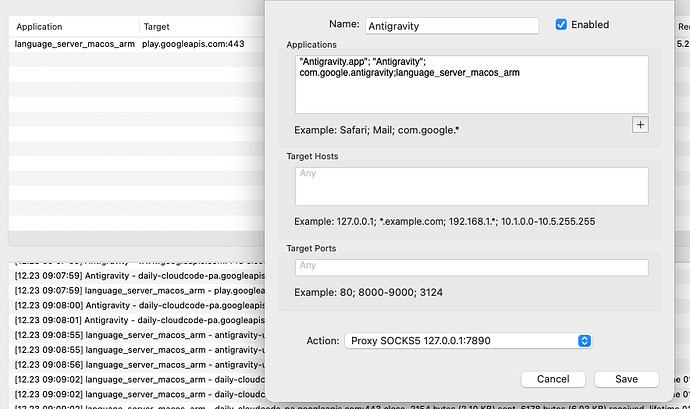Click the Cancel button

coord(553,379)
